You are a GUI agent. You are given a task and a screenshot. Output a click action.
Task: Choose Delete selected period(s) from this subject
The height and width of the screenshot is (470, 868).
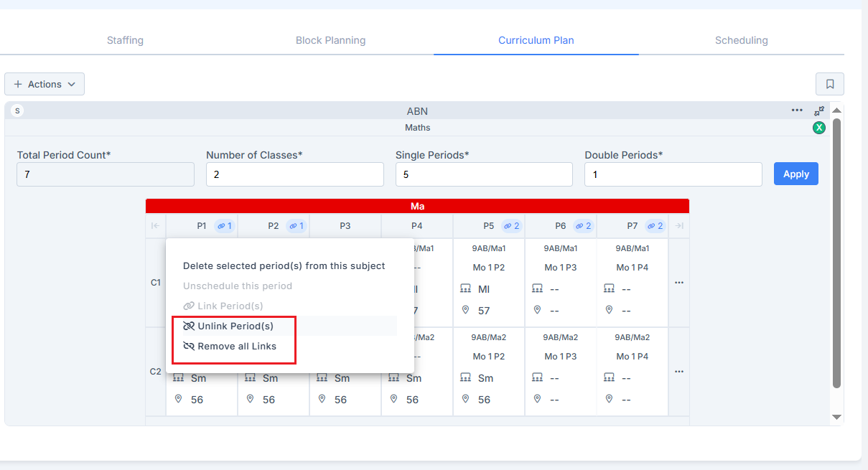coord(284,265)
